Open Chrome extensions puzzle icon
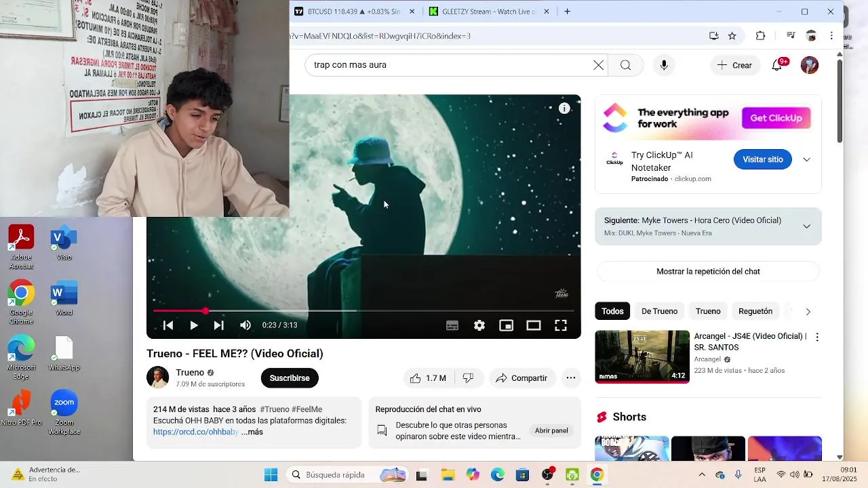Screen dimensions: 868x488 tap(760, 36)
